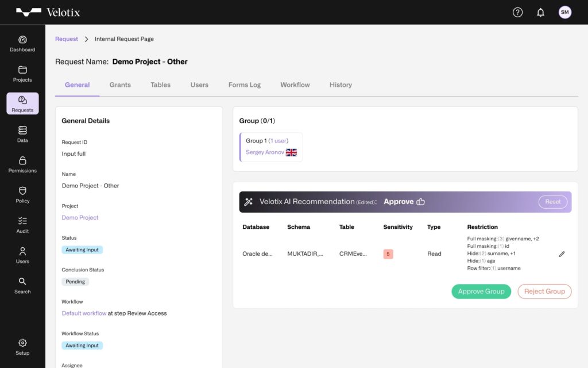This screenshot has width=588, height=368.
Task: Open the Demo Project link
Action: point(80,218)
